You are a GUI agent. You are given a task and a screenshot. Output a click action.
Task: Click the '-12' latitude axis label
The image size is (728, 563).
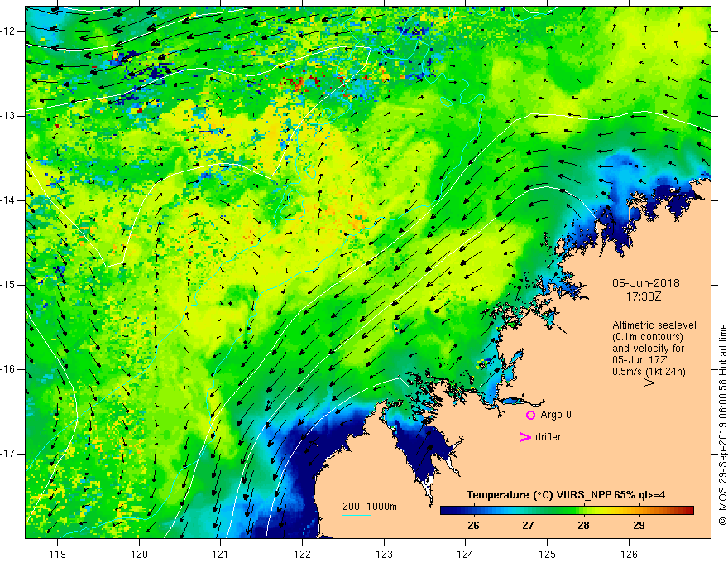click(9, 31)
